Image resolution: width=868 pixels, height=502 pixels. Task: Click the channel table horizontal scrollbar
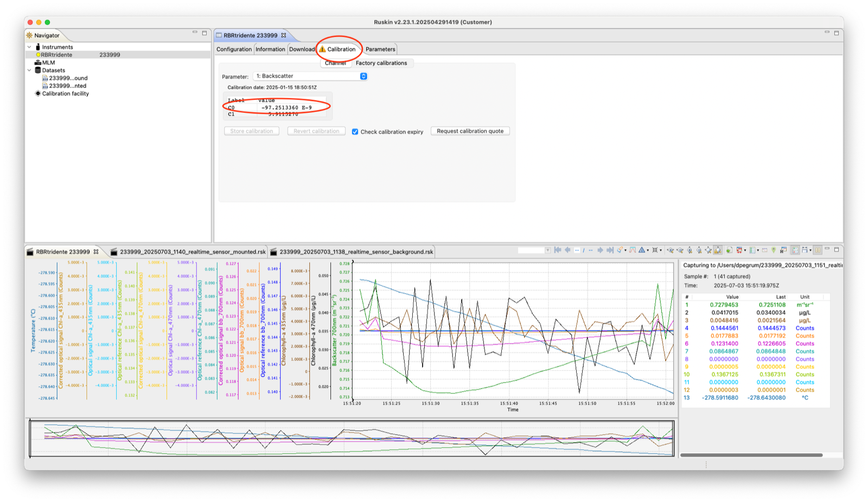click(751, 455)
